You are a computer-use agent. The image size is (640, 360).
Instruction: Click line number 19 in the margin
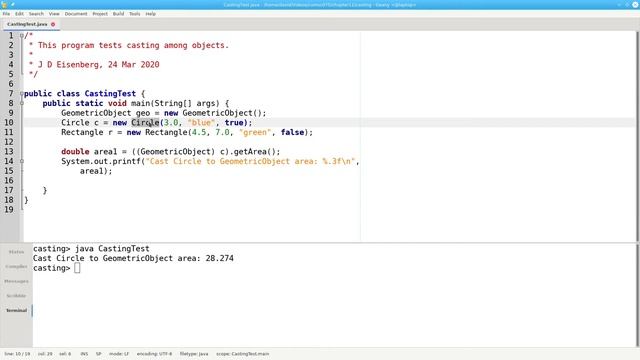[x=9, y=209]
